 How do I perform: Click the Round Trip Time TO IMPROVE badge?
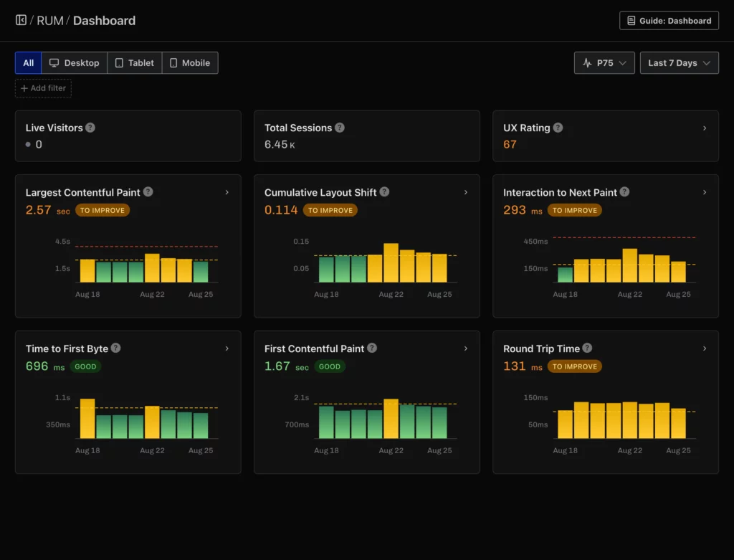[575, 366]
